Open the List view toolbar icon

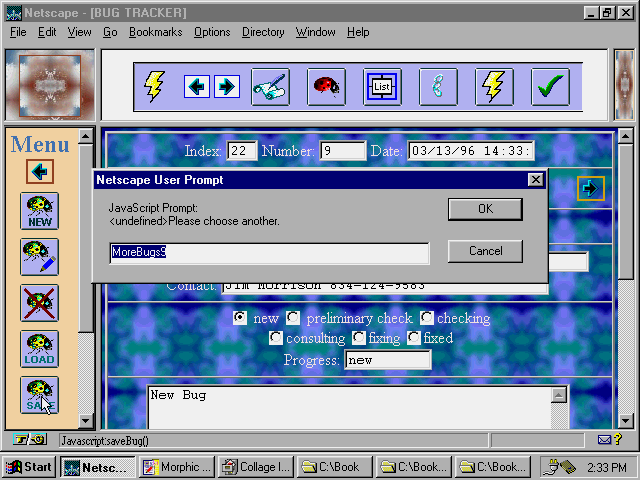tap(382, 87)
